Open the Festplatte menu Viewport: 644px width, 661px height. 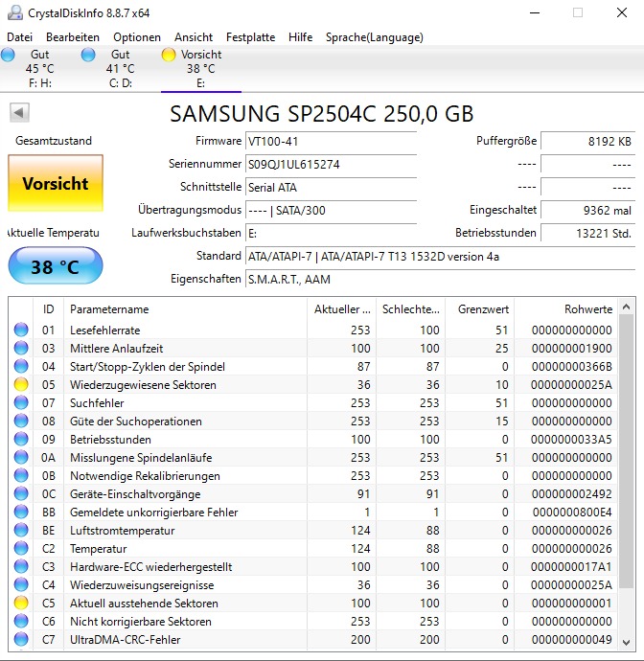pos(250,37)
